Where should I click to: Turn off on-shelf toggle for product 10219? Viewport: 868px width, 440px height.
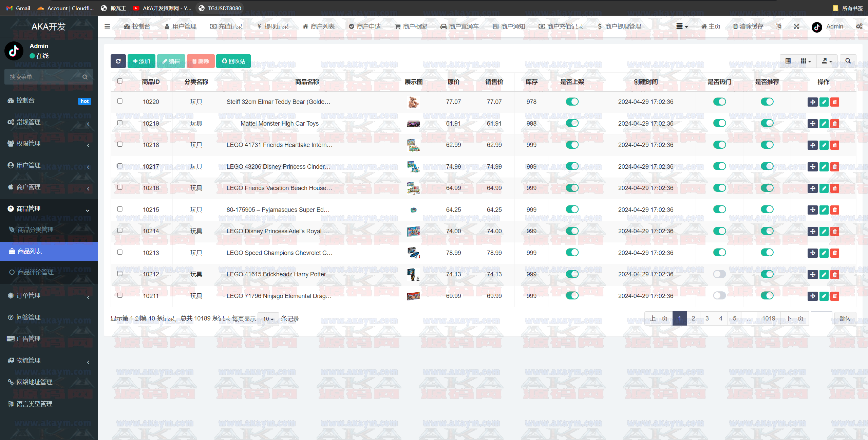[x=572, y=123]
